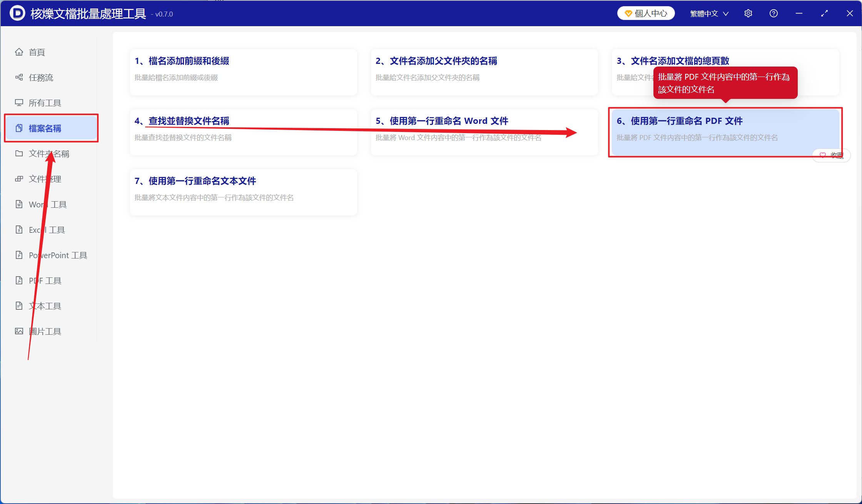Click the clipboard icon beside 檔案名稱
Screen dimensions: 862x504
tap(19, 128)
